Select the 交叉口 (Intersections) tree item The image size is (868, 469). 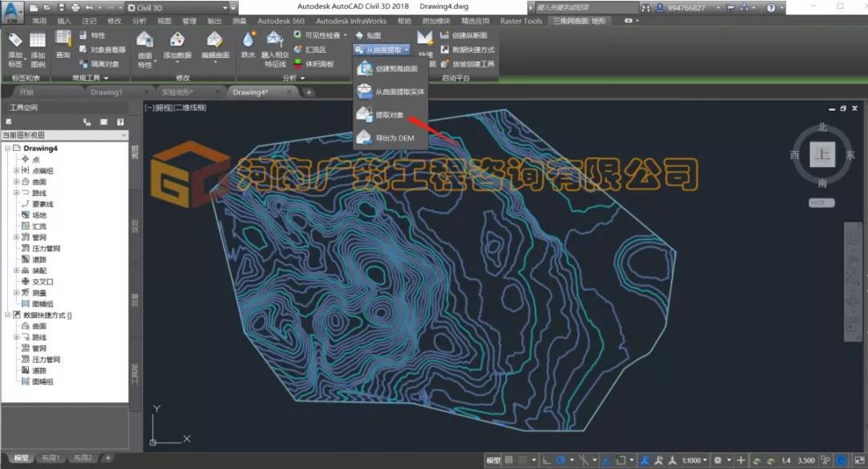click(x=43, y=282)
